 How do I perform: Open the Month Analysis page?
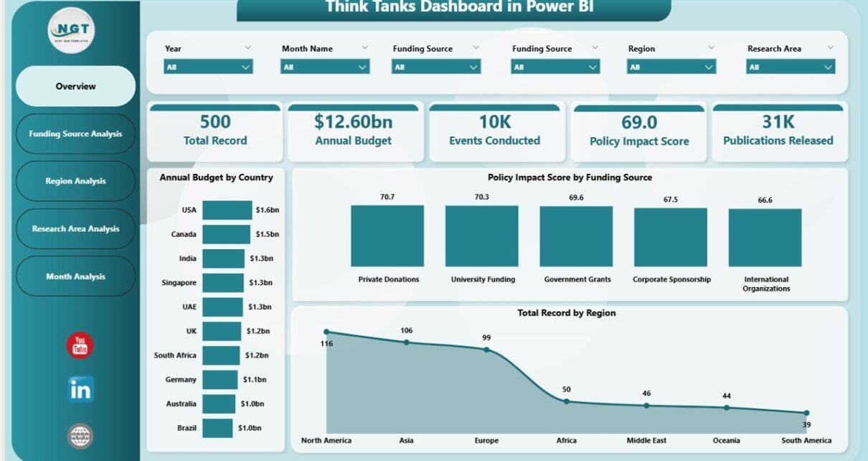pos(75,276)
